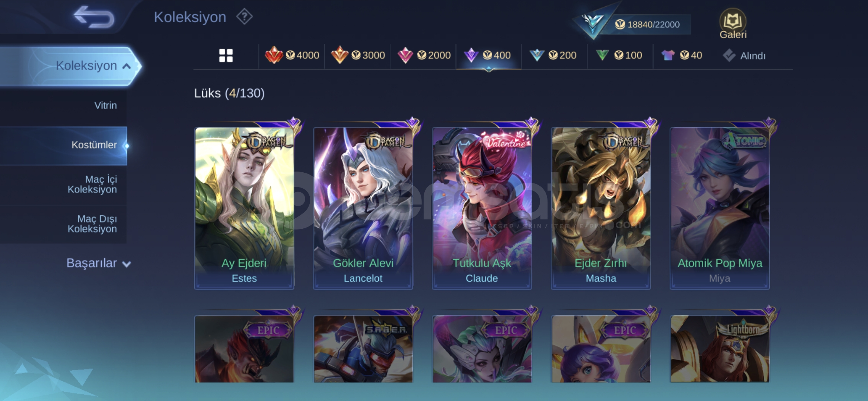This screenshot has width=868, height=401.
Task: Filter by 40 t-shirt tier
Action: pos(681,55)
